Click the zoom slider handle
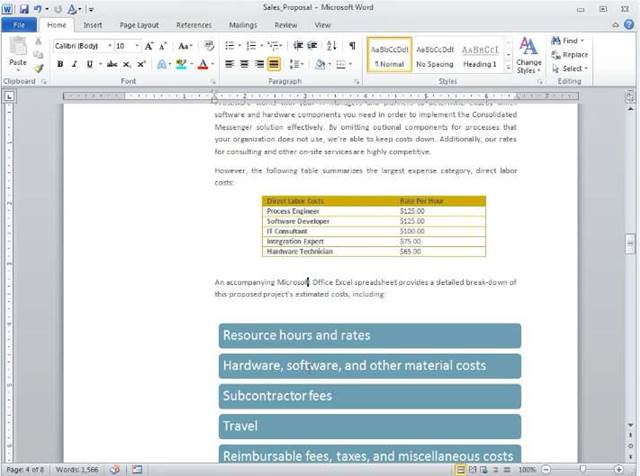This screenshot has height=476, width=640. click(583, 469)
